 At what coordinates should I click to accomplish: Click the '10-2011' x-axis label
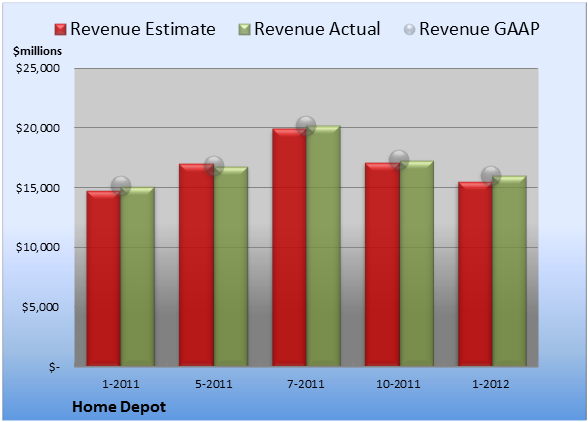point(398,384)
